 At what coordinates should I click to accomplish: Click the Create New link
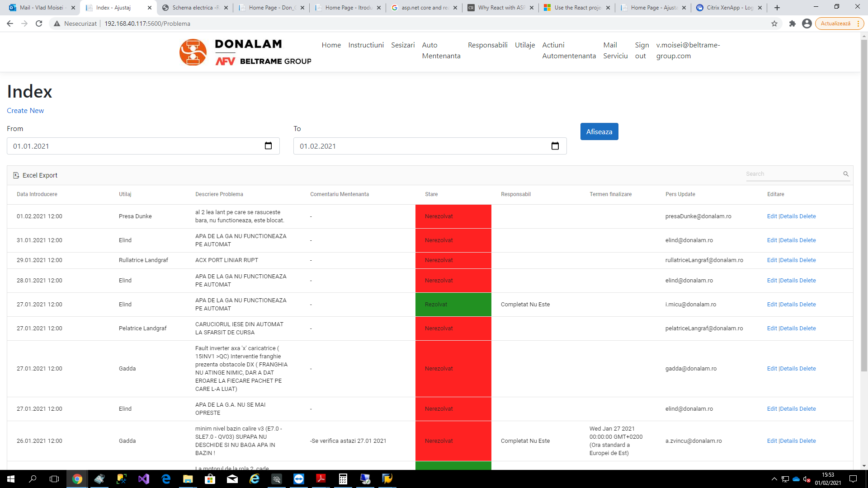[x=25, y=111]
